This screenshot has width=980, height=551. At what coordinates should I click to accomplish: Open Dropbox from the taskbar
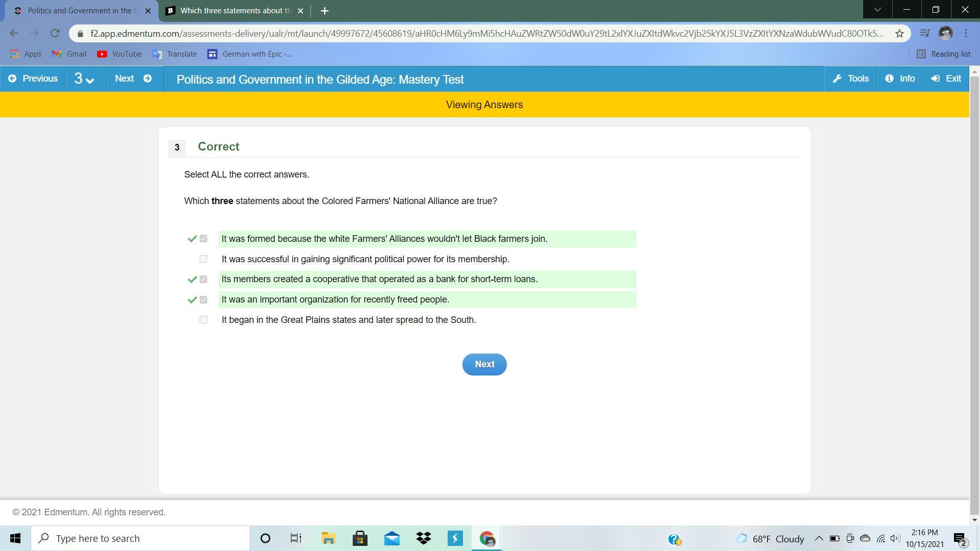(x=423, y=538)
